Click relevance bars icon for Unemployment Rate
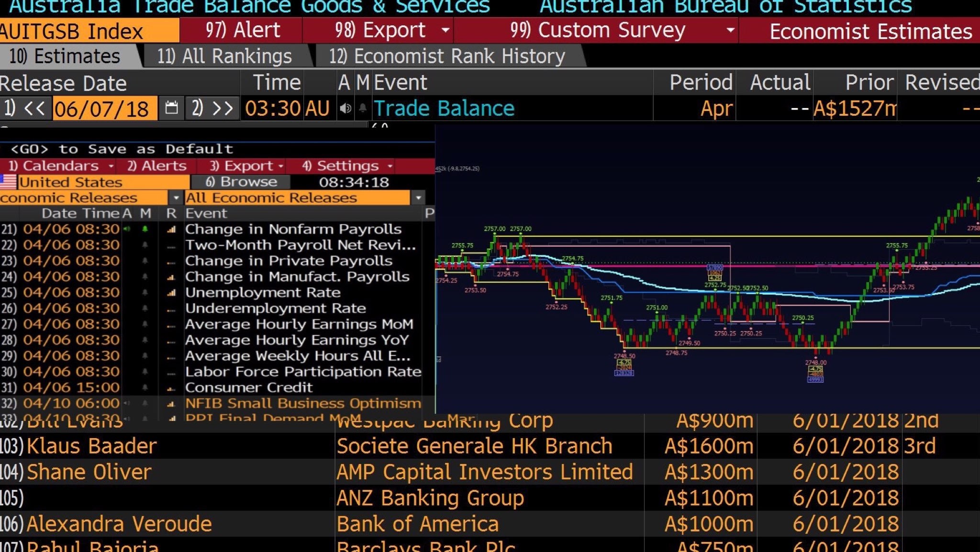 coord(171,293)
